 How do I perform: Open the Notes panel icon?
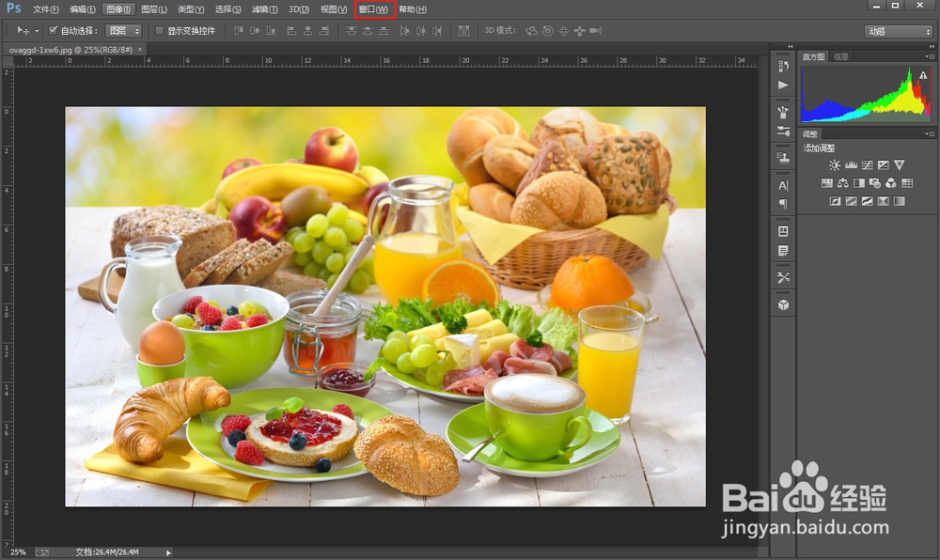(783, 250)
